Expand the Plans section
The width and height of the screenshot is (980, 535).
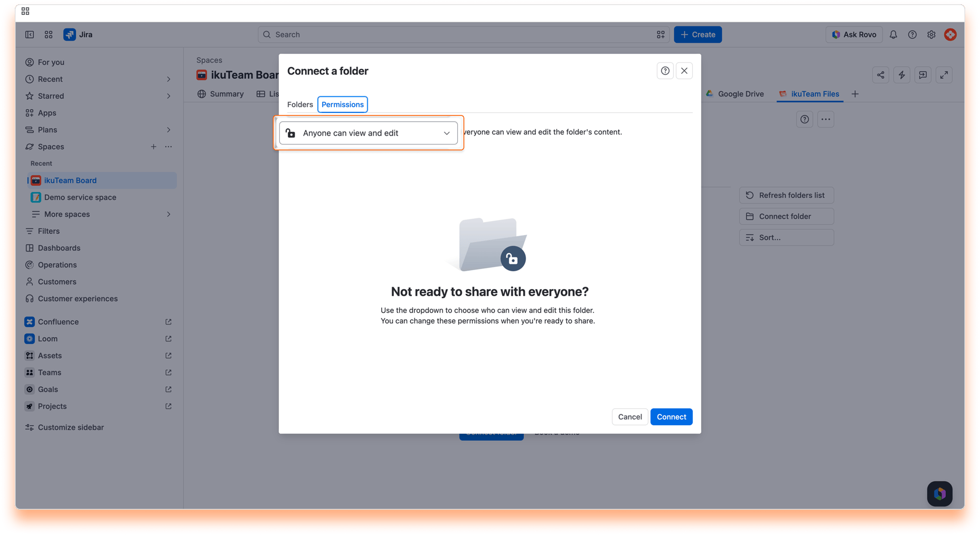[168, 130]
